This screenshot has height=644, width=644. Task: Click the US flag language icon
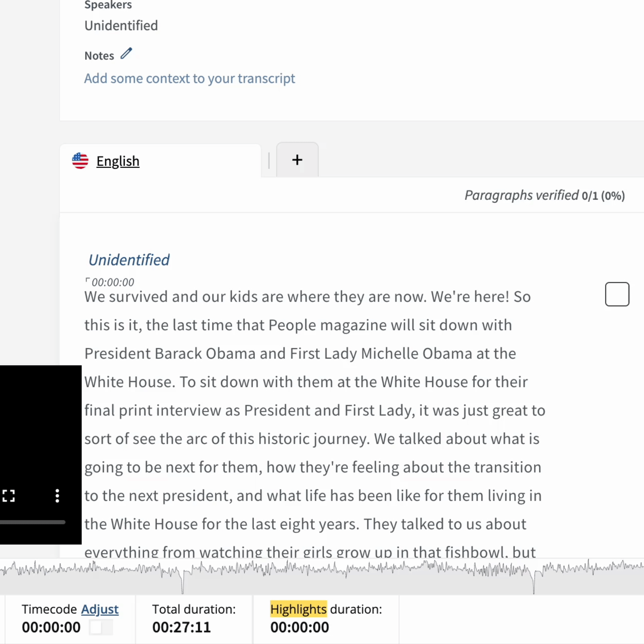80,161
